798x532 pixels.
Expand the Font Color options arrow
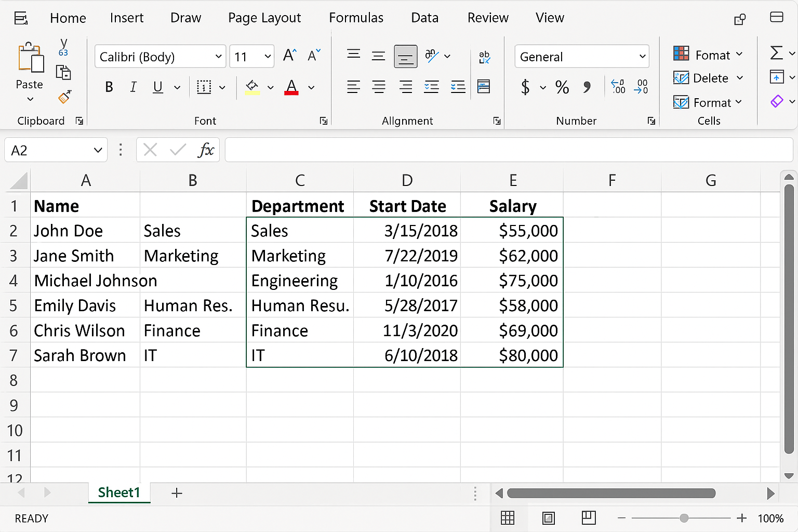(311, 87)
